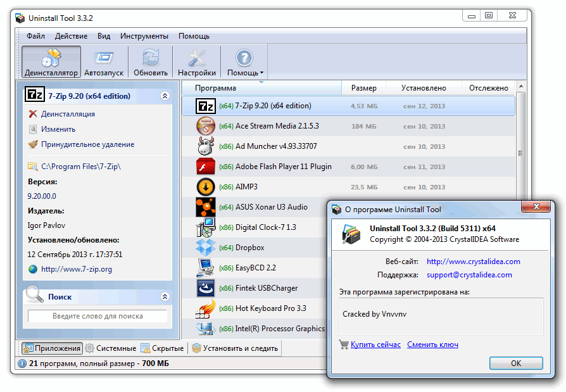Select the Dropbox program name
The width and height of the screenshot is (566, 392).
(250, 248)
